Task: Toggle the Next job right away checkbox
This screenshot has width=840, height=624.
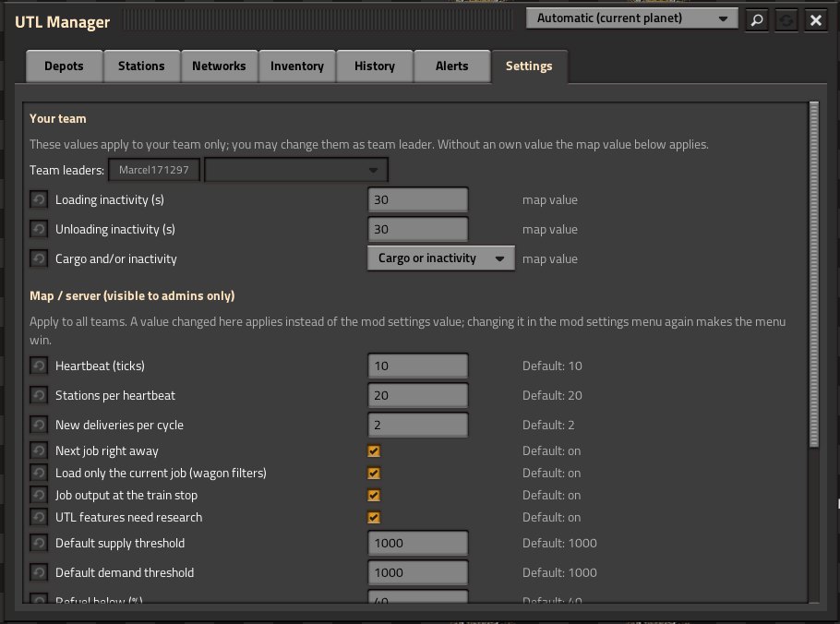Action: coord(374,451)
